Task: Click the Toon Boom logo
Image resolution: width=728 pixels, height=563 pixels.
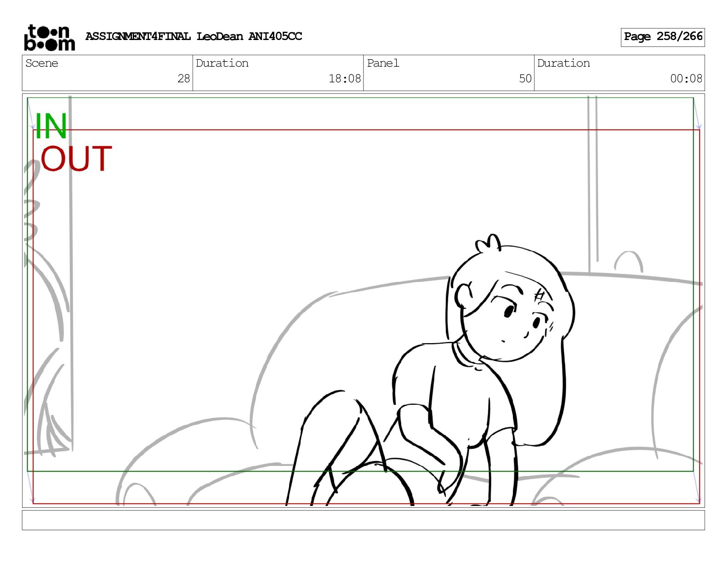Action: [49, 37]
